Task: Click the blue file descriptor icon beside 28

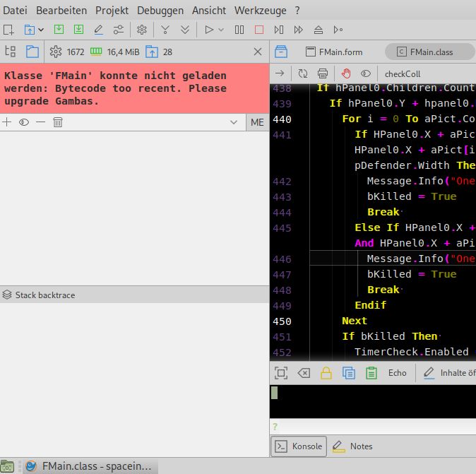Action: (152, 52)
